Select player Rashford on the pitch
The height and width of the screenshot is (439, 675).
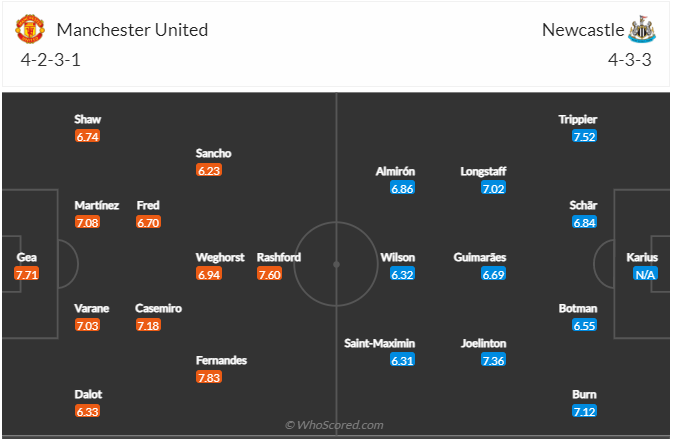pyautogui.click(x=278, y=257)
